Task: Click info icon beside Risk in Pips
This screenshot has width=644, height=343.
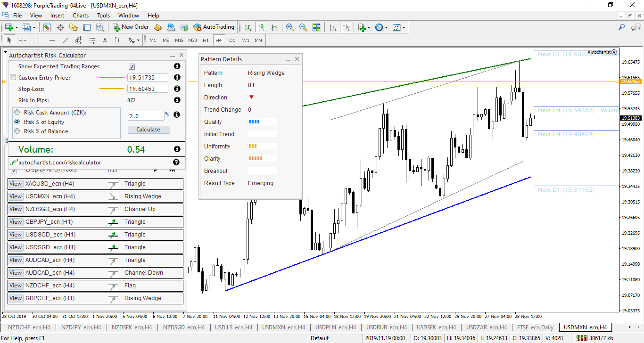Action: pyautogui.click(x=177, y=100)
